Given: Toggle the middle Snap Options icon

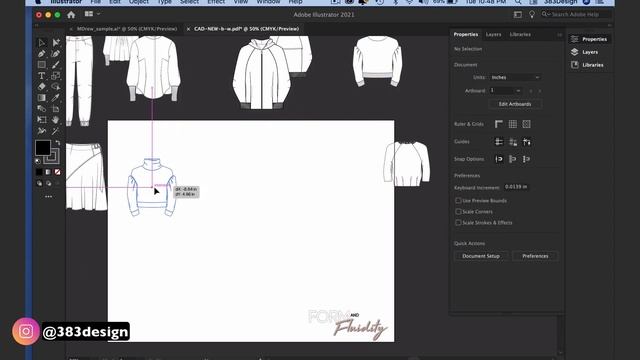Looking at the screenshot, I should [513, 159].
